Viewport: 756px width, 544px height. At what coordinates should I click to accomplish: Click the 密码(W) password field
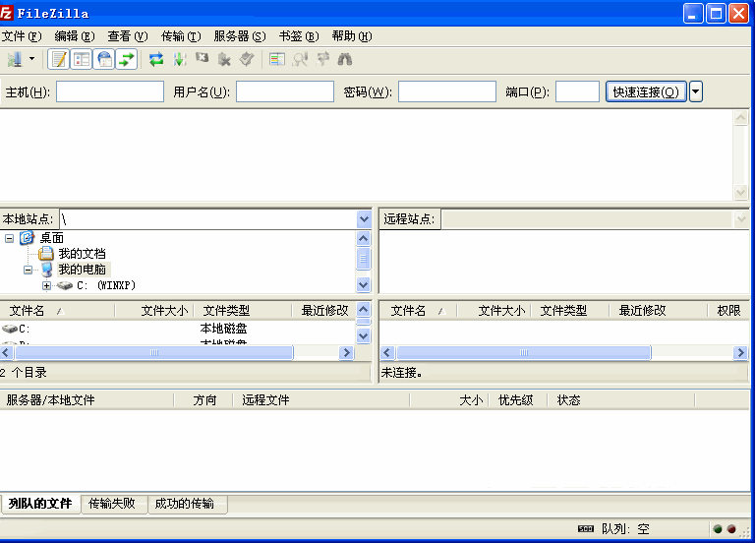(447, 91)
